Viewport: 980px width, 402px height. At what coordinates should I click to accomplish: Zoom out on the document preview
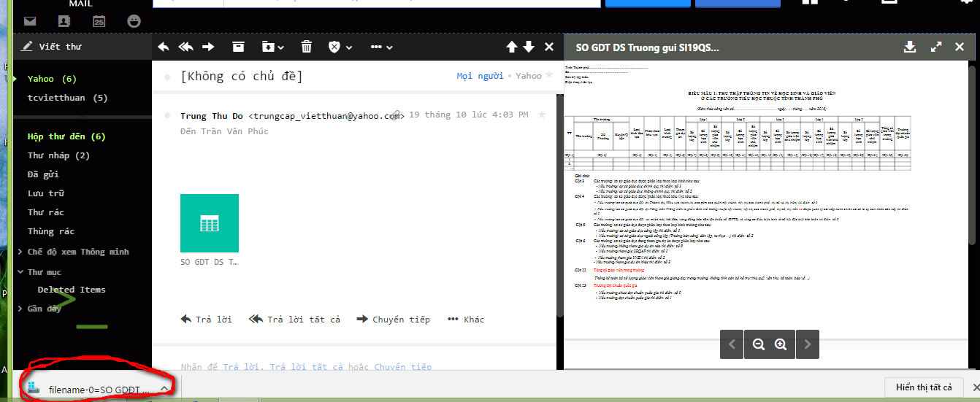(758, 344)
